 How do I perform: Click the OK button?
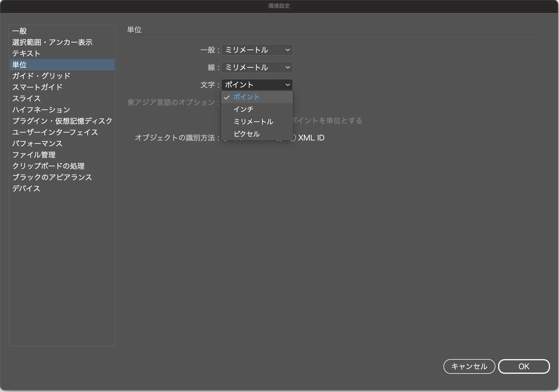[x=524, y=366]
